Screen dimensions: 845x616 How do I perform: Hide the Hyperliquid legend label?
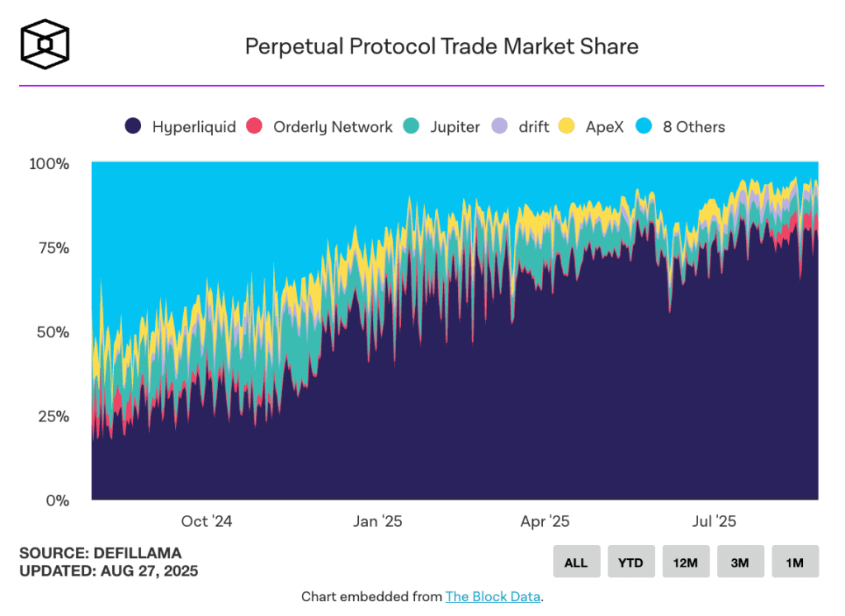click(x=194, y=127)
